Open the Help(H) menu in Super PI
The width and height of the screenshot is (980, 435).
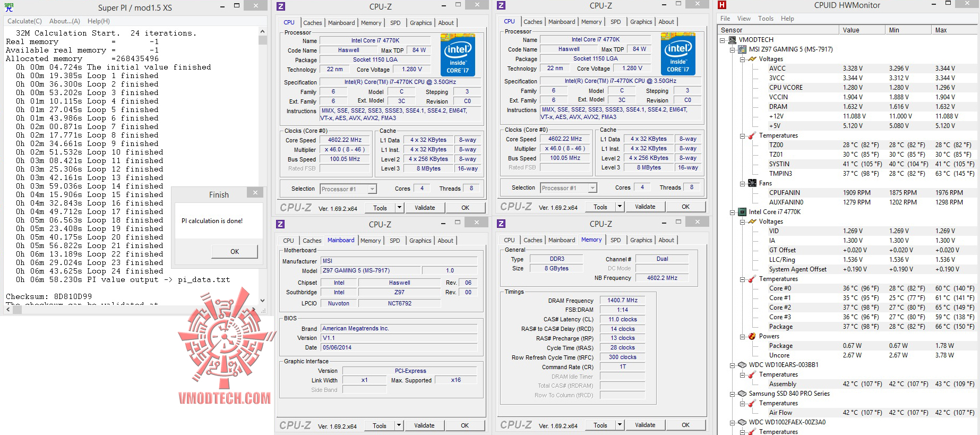pyautogui.click(x=99, y=21)
